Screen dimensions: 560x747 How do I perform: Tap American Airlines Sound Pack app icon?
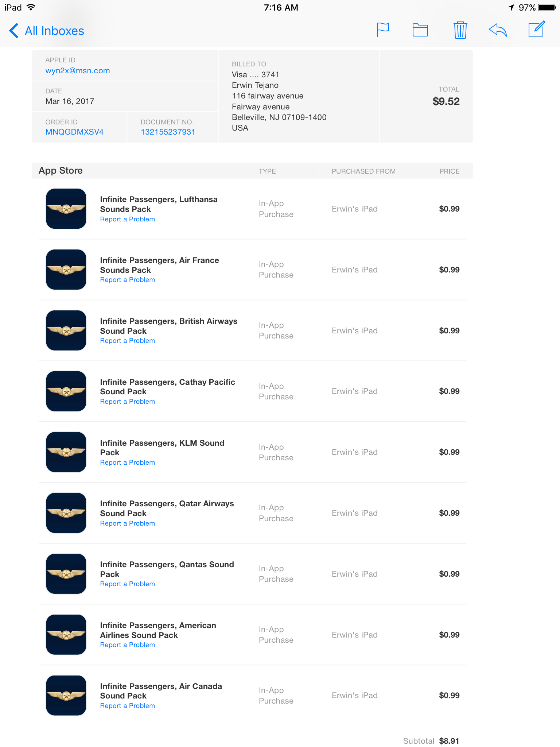66,635
